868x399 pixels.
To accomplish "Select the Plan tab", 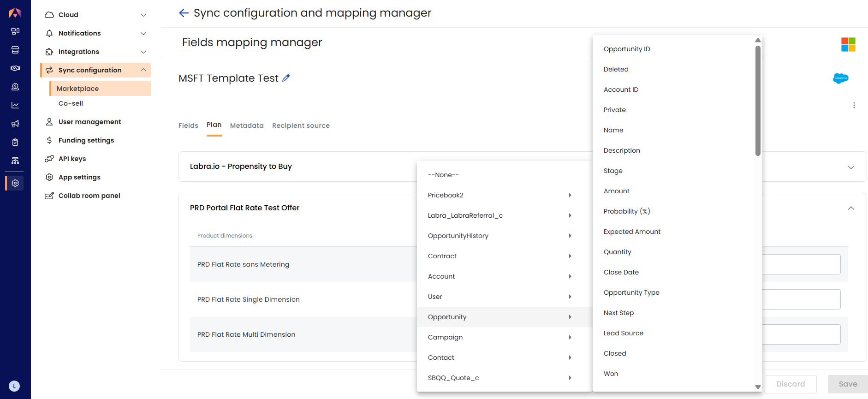I will click(x=214, y=125).
